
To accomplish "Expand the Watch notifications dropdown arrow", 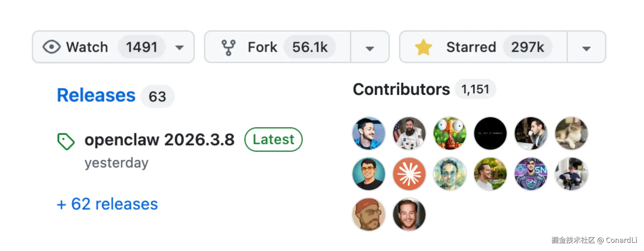I will (180, 48).
